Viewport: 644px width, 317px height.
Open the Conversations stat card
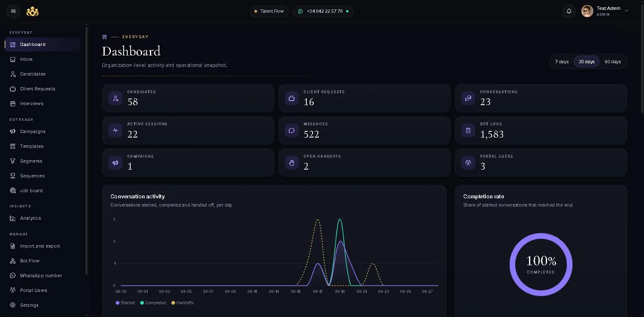541,98
